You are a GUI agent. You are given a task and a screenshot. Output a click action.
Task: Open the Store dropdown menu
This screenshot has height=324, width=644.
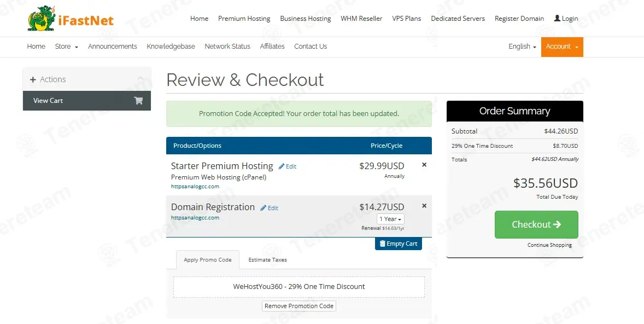pyautogui.click(x=67, y=47)
